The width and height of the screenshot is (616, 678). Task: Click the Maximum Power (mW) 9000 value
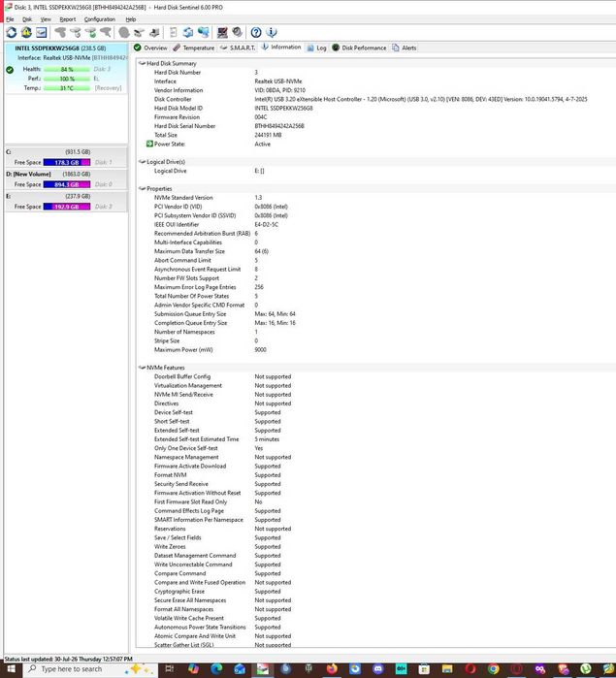pos(260,350)
